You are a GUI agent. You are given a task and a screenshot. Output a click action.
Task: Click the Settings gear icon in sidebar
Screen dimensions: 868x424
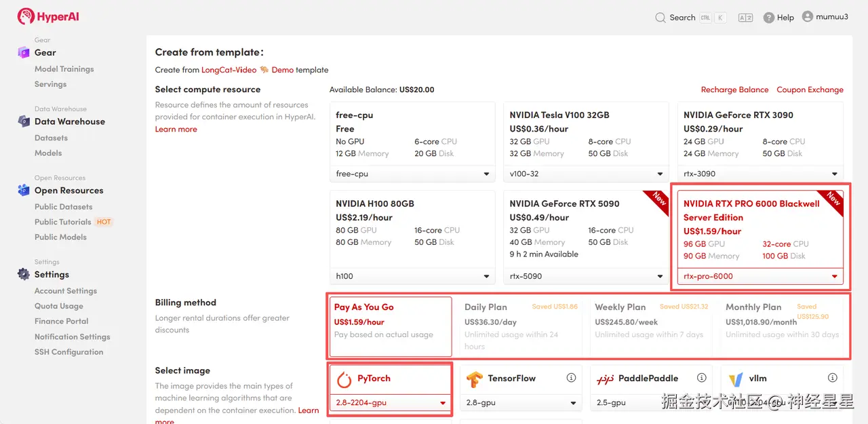[x=24, y=274]
